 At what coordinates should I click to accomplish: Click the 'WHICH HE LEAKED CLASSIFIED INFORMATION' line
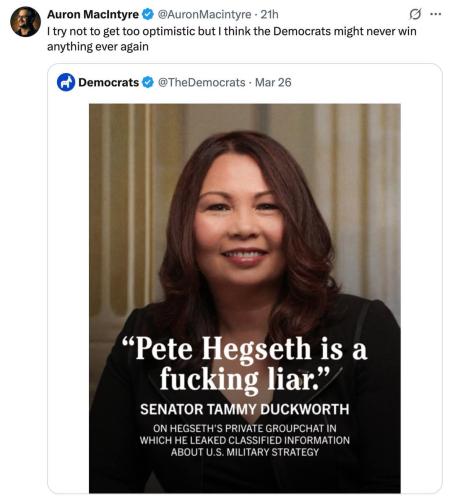245,440
